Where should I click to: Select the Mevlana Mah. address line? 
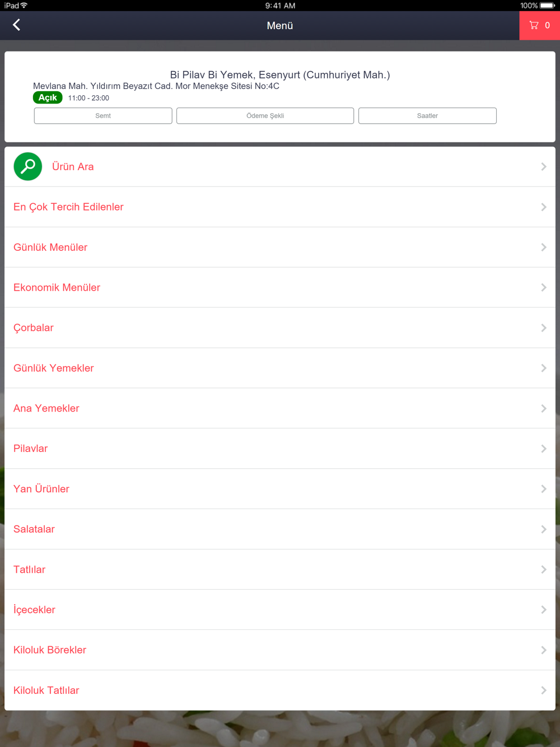pos(156,86)
